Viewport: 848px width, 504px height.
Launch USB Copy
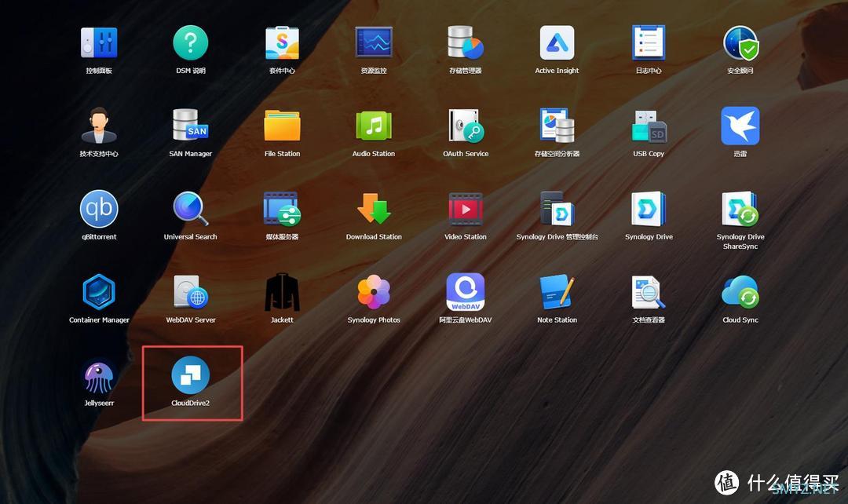click(x=649, y=126)
